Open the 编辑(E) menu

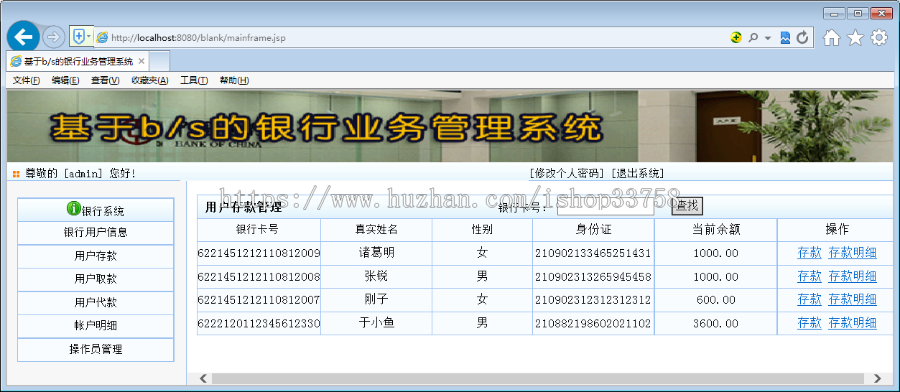65,80
